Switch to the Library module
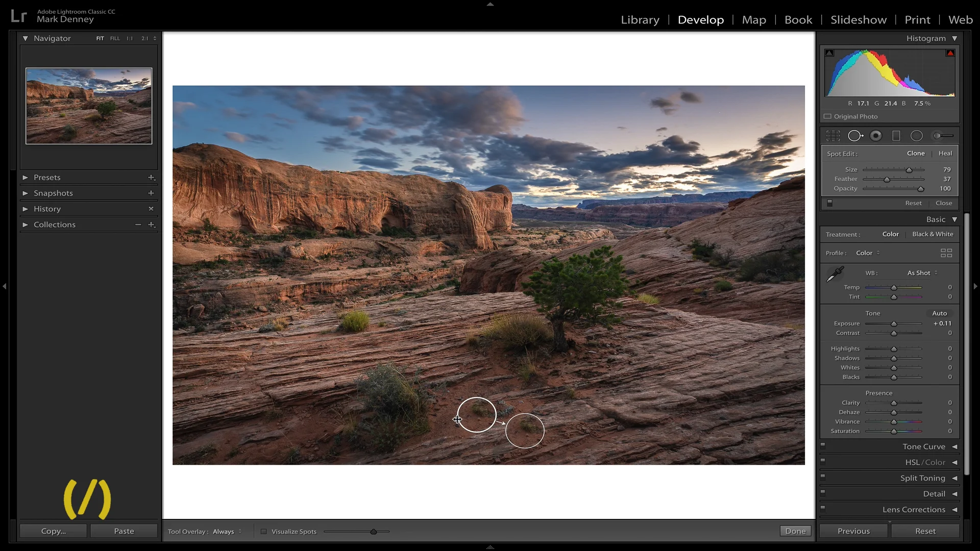 point(640,20)
